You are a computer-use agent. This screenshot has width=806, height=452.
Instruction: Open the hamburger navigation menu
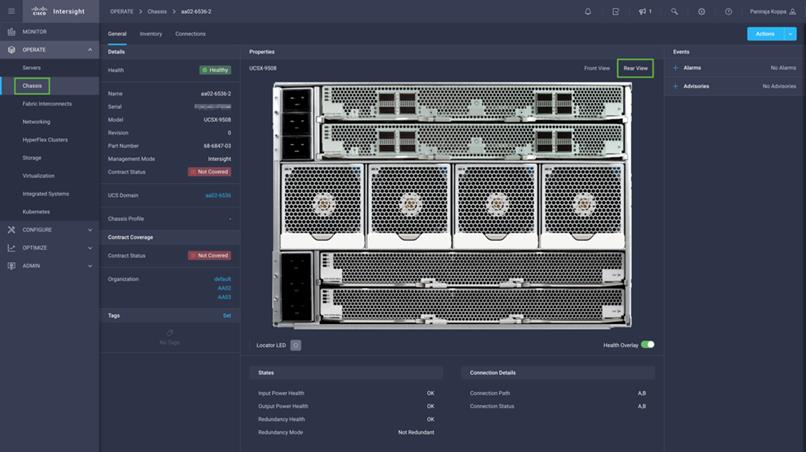12,11
